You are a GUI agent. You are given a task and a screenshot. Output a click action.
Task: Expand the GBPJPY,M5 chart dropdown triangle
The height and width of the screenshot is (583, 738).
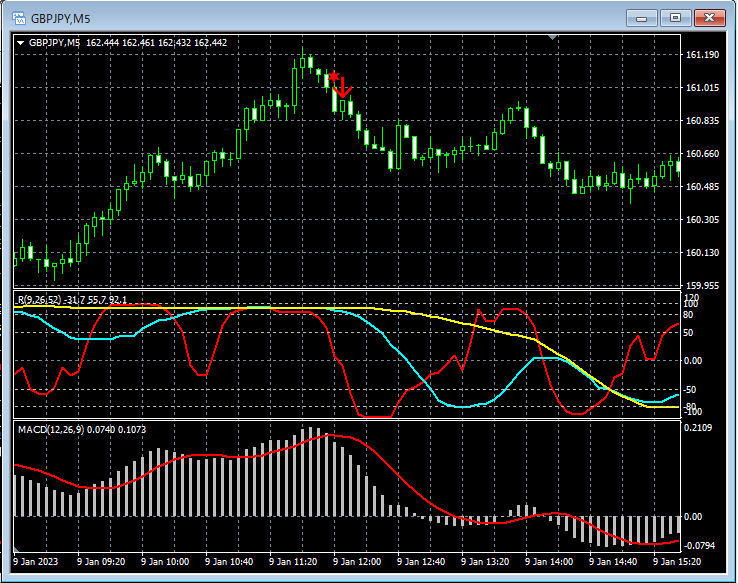20,43
